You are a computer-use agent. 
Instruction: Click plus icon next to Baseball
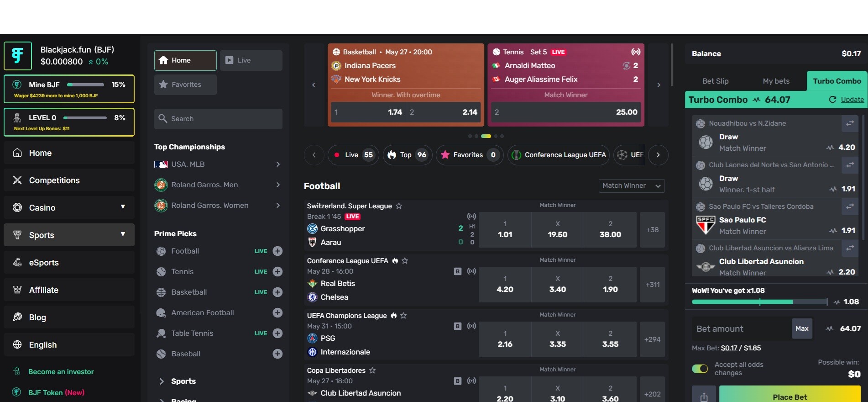tap(277, 354)
